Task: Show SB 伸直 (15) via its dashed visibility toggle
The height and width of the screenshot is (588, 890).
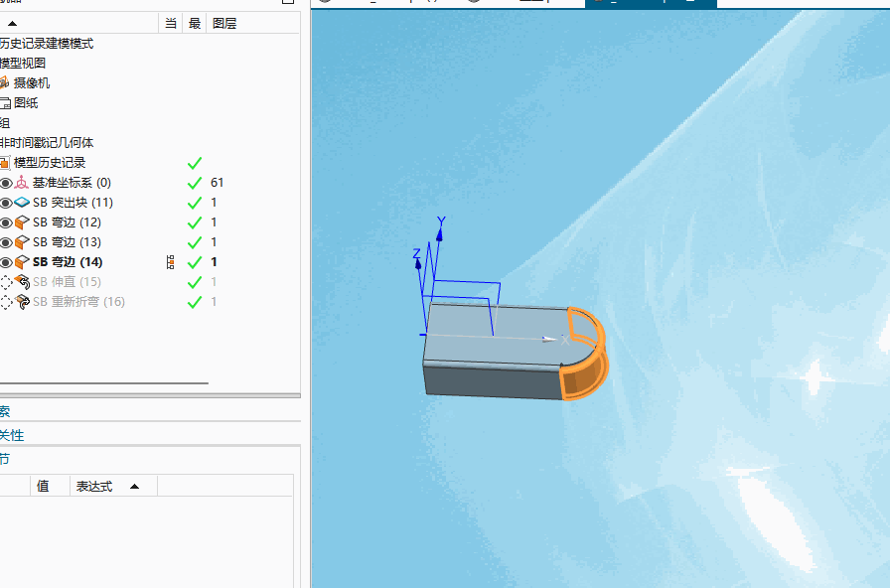Action: [x=6, y=283]
